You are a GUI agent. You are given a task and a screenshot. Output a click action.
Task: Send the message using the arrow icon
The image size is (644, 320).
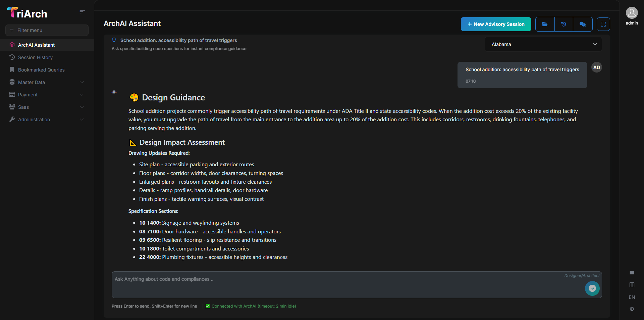[x=592, y=288]
